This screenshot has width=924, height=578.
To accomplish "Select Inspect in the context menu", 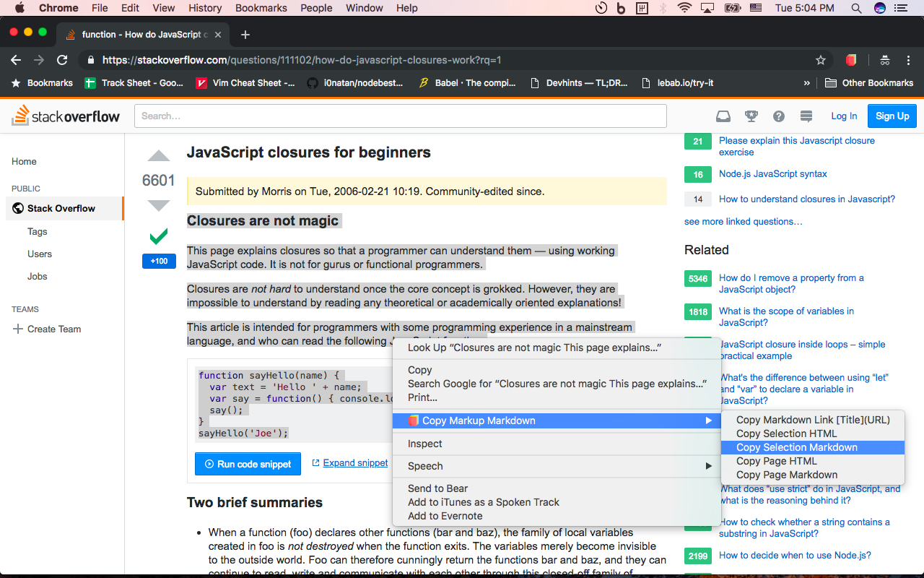I will 557,444.
